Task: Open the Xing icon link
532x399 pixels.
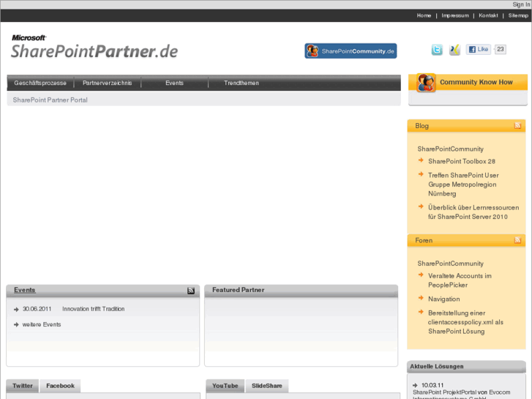Action: [454, 50]
